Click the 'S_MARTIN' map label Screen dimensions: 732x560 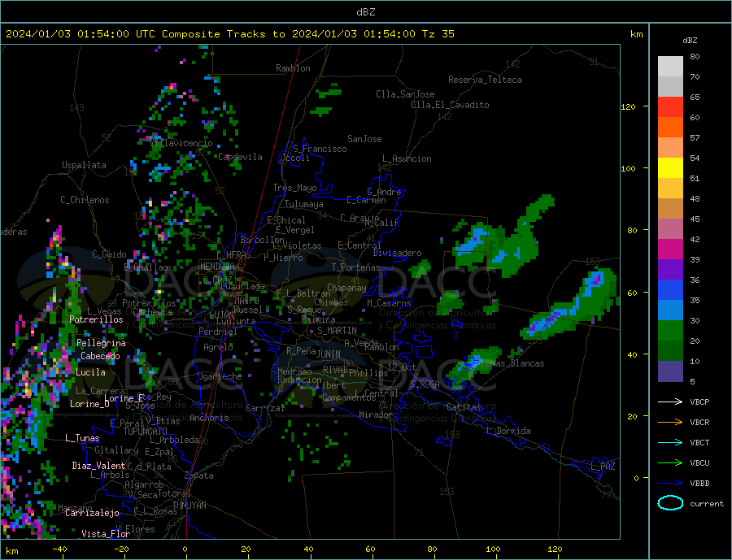click(337, 331)
